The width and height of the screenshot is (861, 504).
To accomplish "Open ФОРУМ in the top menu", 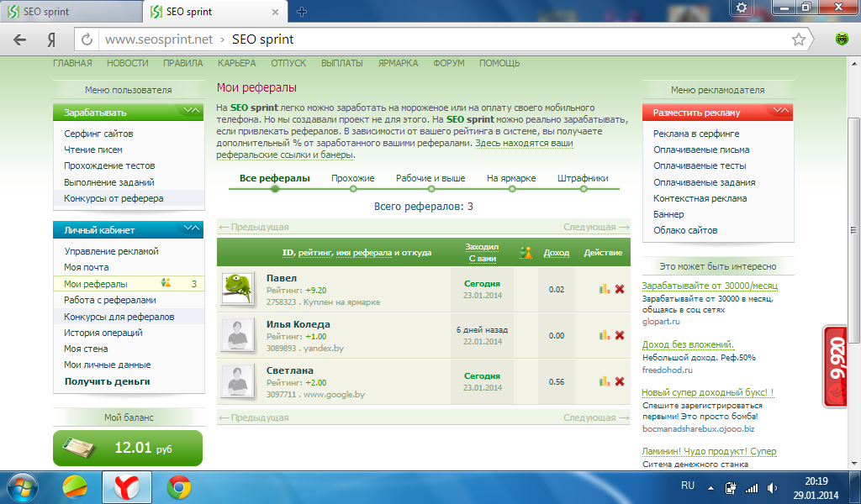I will (x=449, y=63).
